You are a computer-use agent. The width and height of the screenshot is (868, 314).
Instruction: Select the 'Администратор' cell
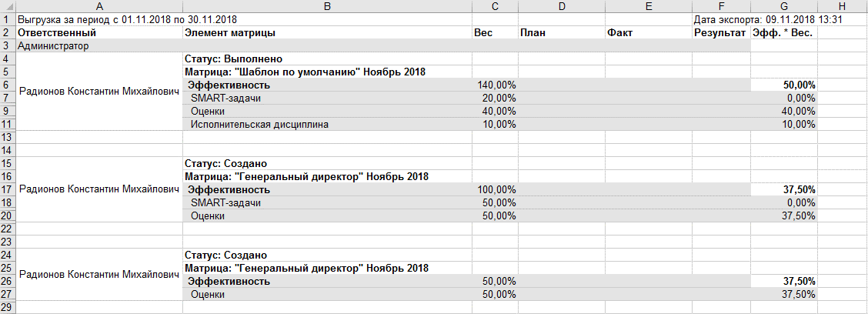pos(52,46)
